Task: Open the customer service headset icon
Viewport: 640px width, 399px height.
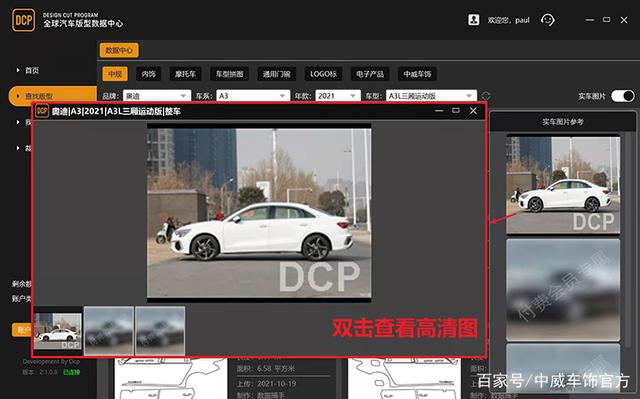Action: tap(547, 20)
